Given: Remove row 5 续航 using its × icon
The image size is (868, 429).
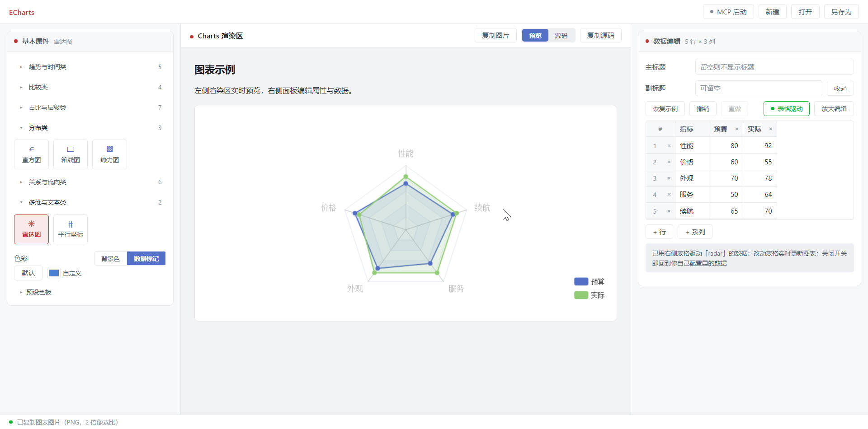Looking at the screenshot, I should (669, 211).
